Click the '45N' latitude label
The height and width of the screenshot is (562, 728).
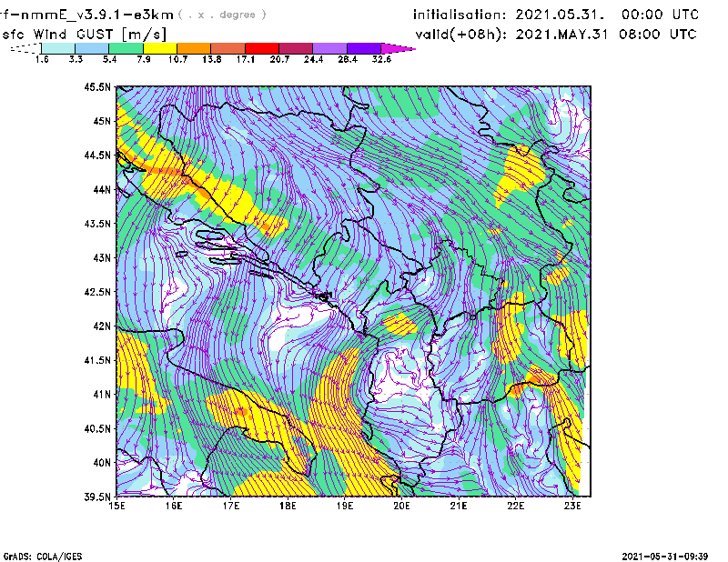click(x=102, y=121)
